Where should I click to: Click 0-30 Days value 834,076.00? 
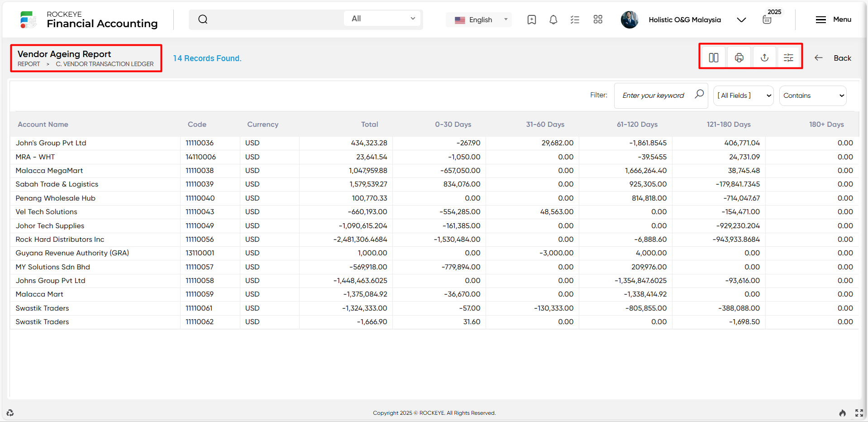[462, 184]
